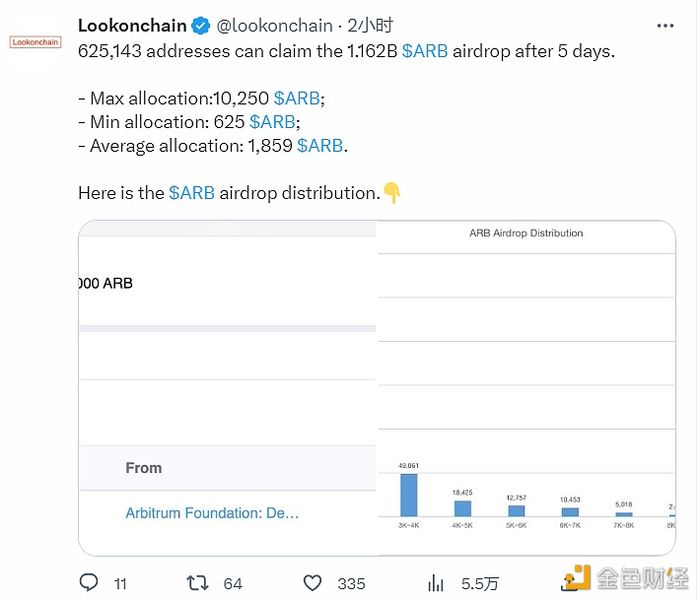Click $ARB in the Min allocation line
This screenshot has height=601, width=700.
click(x=272, y=121)
